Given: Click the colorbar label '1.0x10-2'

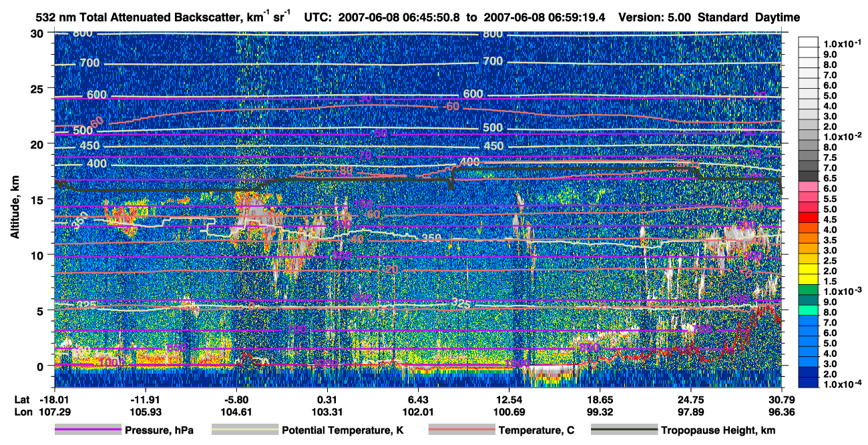Looking at the screenshot, I should pyautogui.click(x=843, y=136).
